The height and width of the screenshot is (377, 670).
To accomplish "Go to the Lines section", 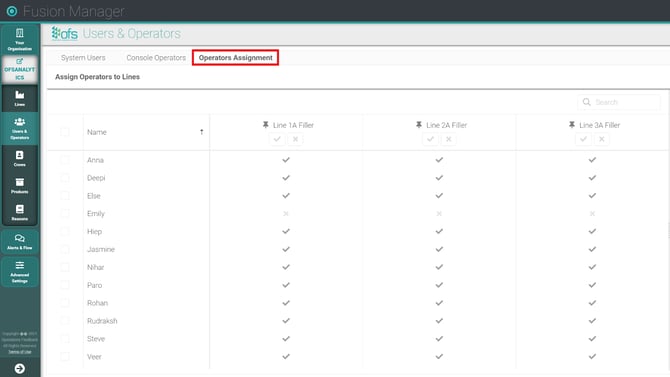I will (20, 98).
